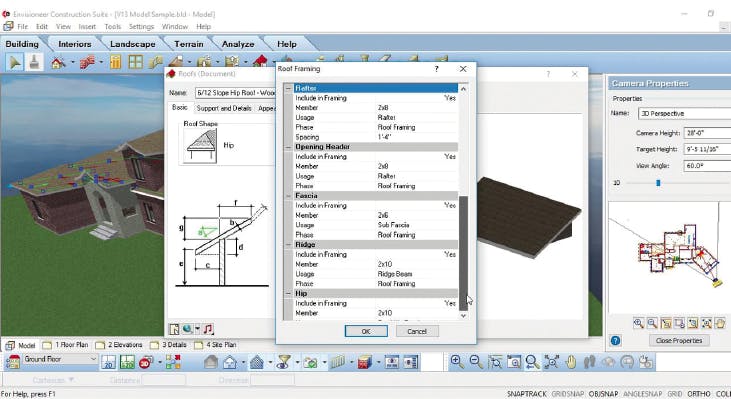Open the Insert menu

[x=87, y=27]
